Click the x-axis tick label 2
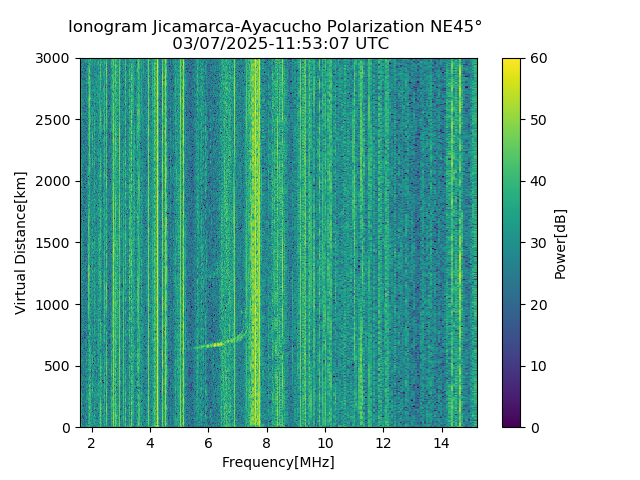This screenshot has height=480, width=640. click(92, 443)
